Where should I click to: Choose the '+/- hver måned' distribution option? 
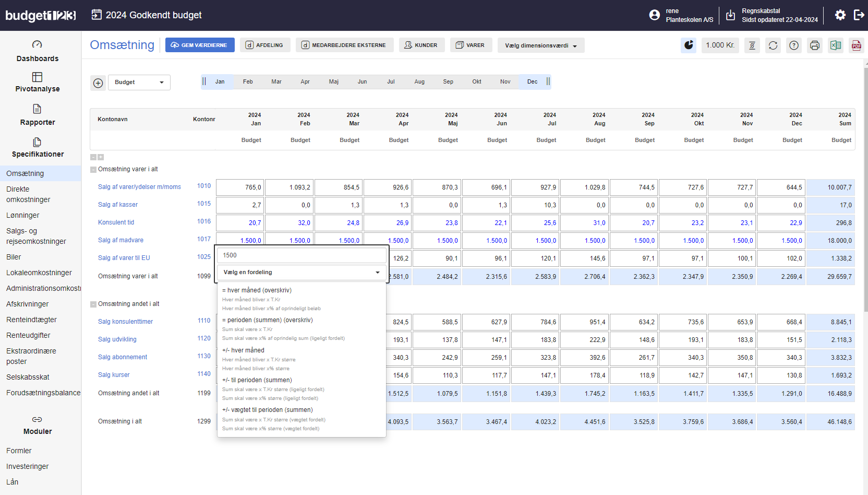[x=244, y=350]
